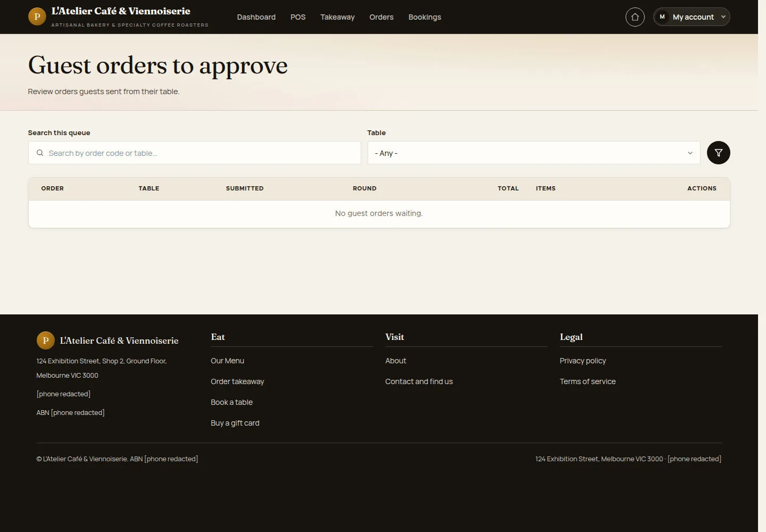Visit the About page link

[395, 361]
